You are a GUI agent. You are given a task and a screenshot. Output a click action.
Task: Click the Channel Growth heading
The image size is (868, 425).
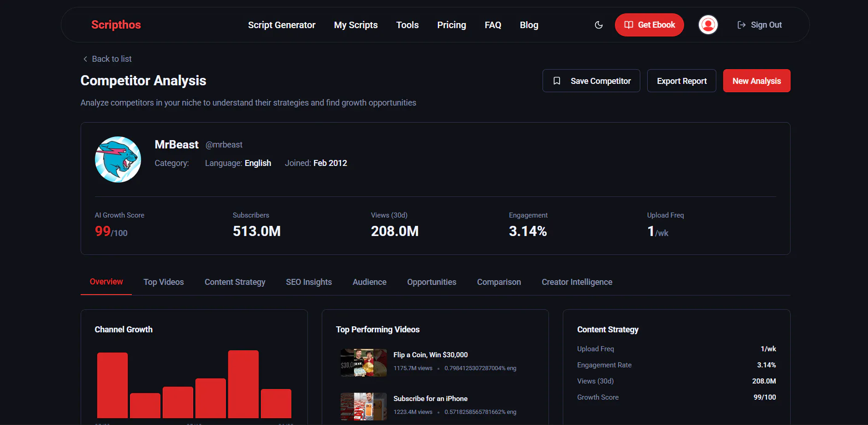124,330
